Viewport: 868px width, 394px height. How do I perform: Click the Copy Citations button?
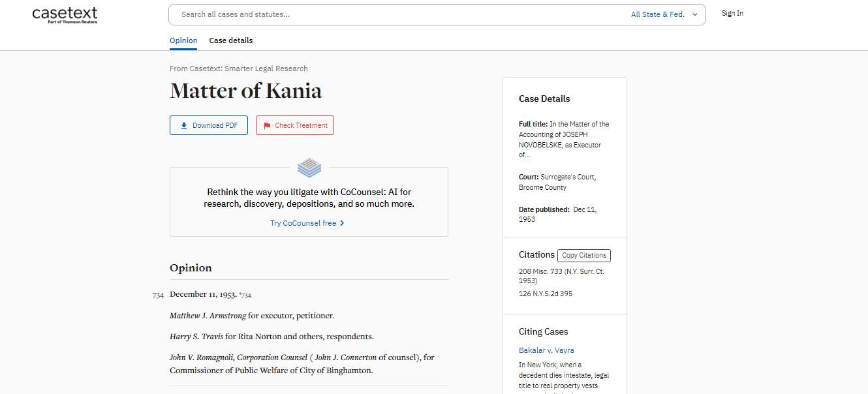[x=584, y=256]
